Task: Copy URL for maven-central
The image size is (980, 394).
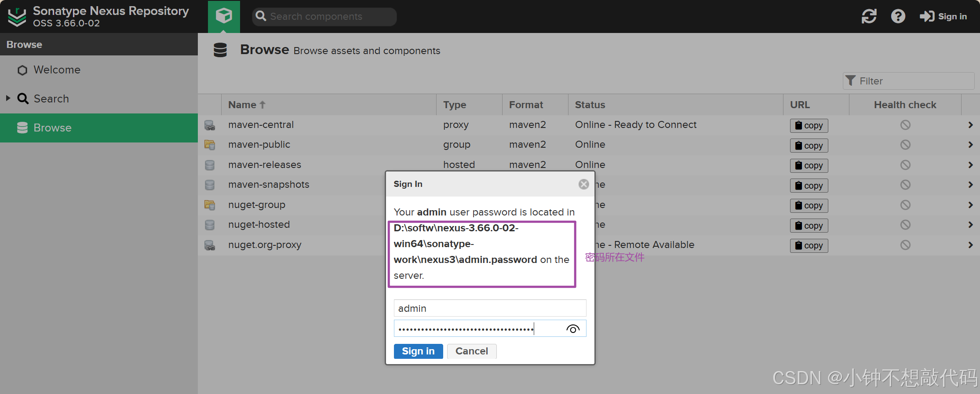Action: (809, 125)
